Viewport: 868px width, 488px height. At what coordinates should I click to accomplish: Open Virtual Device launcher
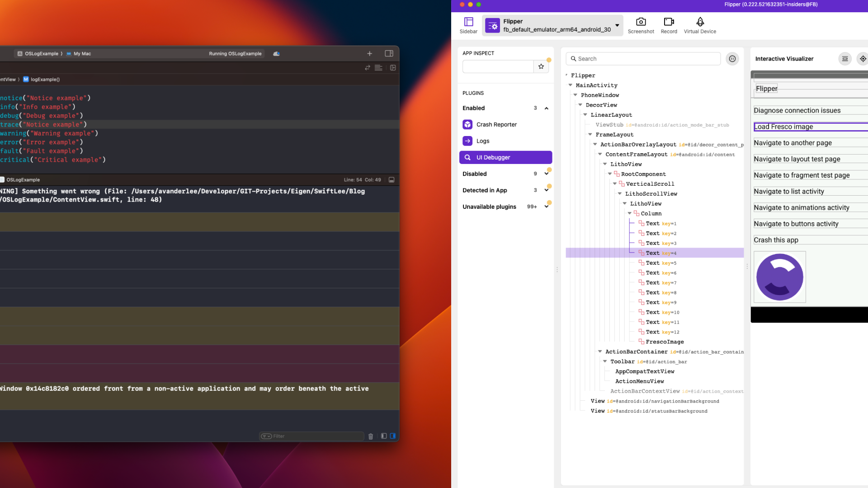(x=700, y=25)
